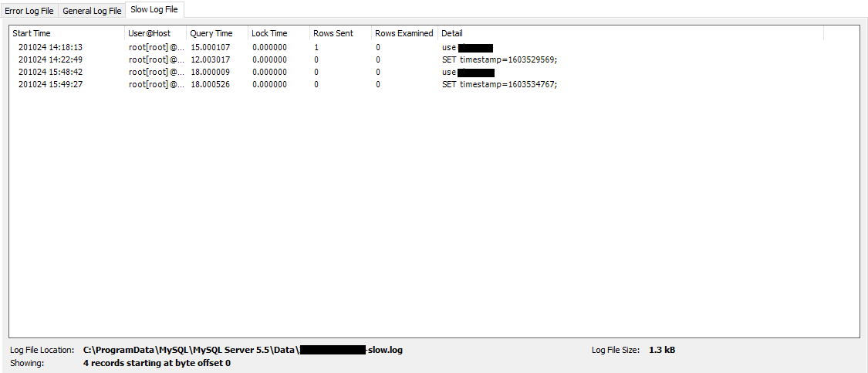
Task: Click the '4 records starting at byte offset 0' text
Action: (157, 364)
